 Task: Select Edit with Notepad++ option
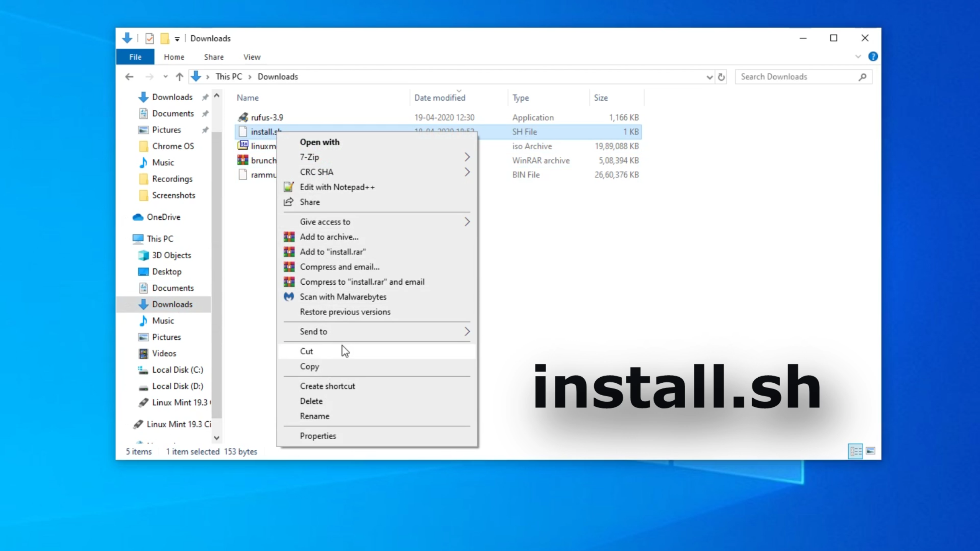point(337,186)
